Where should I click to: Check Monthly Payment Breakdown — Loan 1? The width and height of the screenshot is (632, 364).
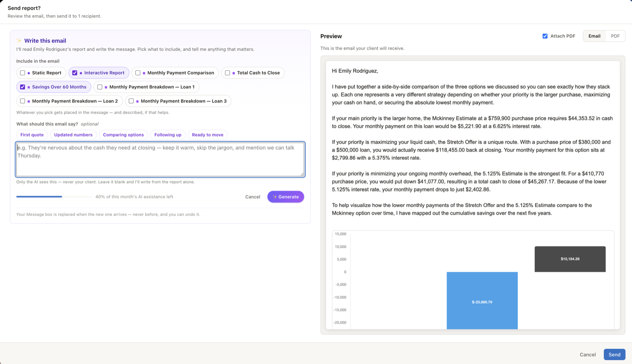(100, 87)
